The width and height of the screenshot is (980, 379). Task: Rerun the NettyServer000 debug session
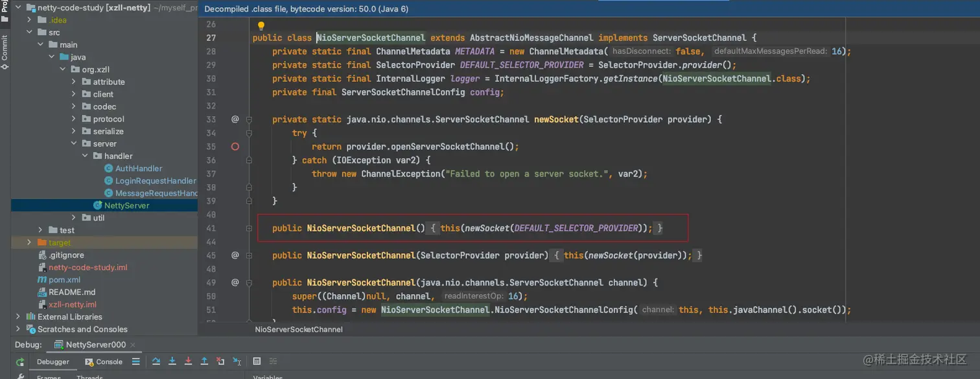(x=21, y=361)
